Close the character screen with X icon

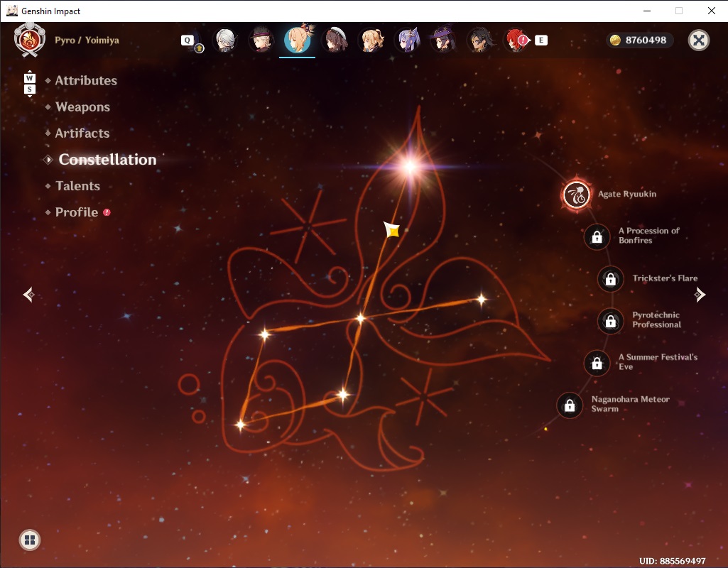coord(698,40)
